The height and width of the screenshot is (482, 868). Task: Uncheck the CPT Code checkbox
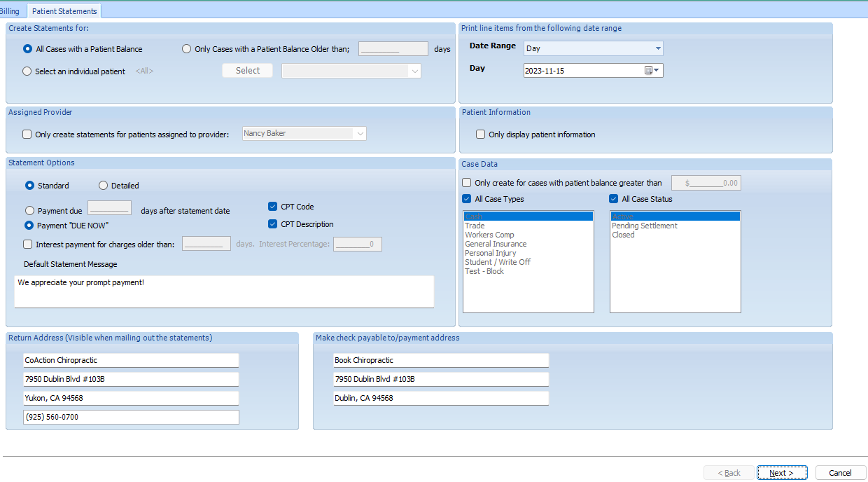tap(273, 207)
